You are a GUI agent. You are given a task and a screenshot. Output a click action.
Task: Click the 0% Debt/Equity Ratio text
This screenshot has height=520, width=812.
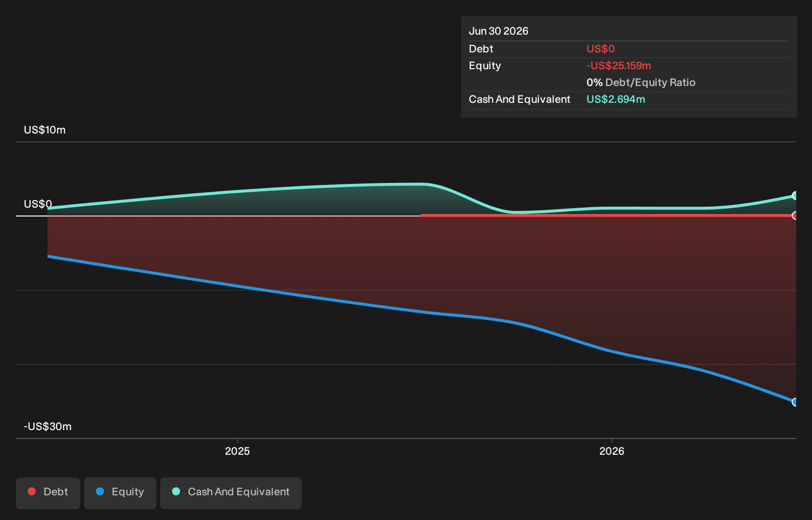click(x=641, y=83)
